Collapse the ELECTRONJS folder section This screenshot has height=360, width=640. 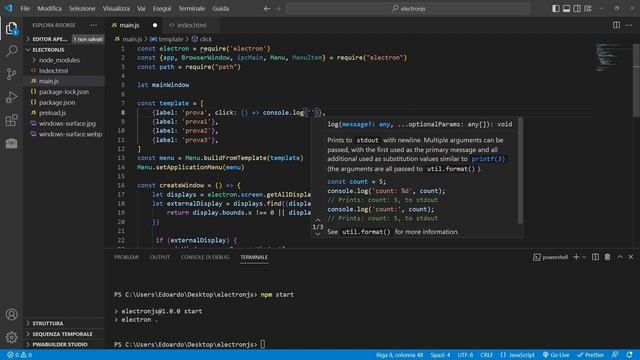tap(64, 49)
